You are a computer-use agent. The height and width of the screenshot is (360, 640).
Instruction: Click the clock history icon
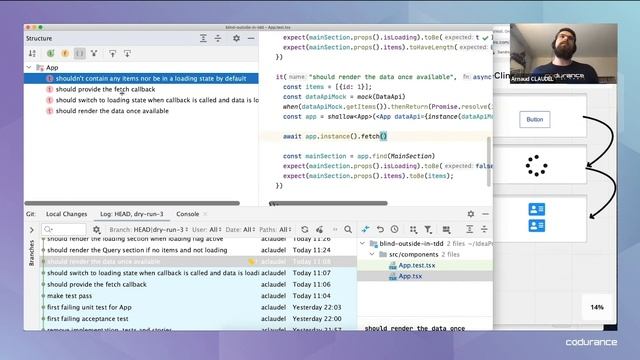(394, 229)
